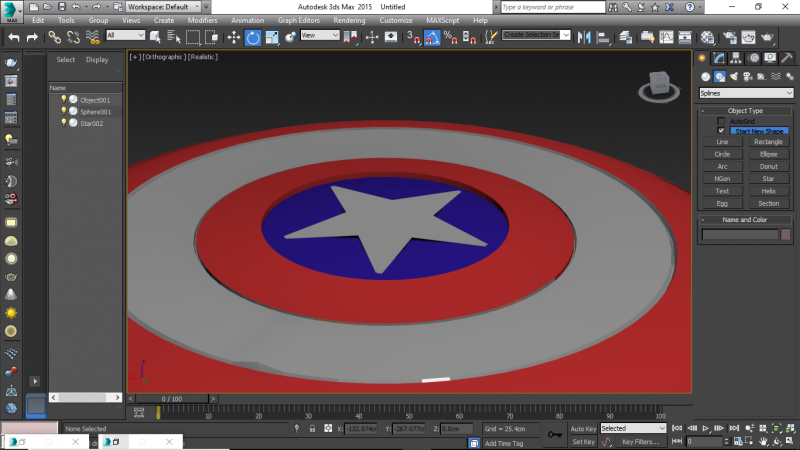Image resolution: width=800 pixels, height=450 pixels.
Task: Activate the Unlink Selection tool
Action: tap(73, 37)
